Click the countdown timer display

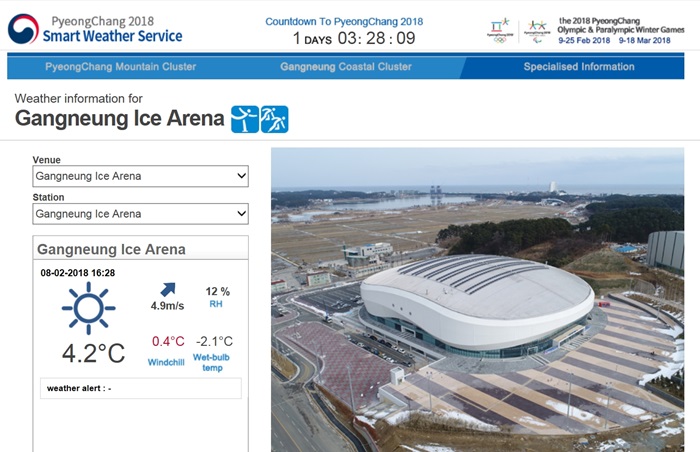coord(354,39)
